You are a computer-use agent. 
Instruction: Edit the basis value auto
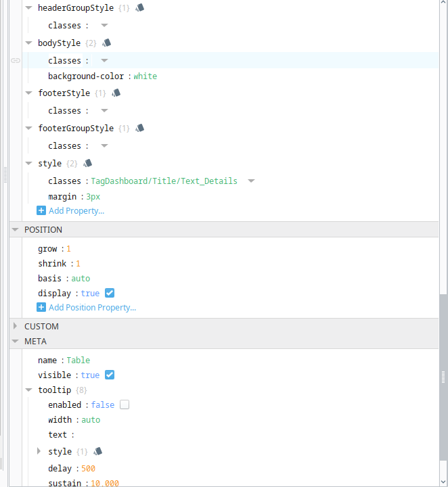tap(81, 279)
